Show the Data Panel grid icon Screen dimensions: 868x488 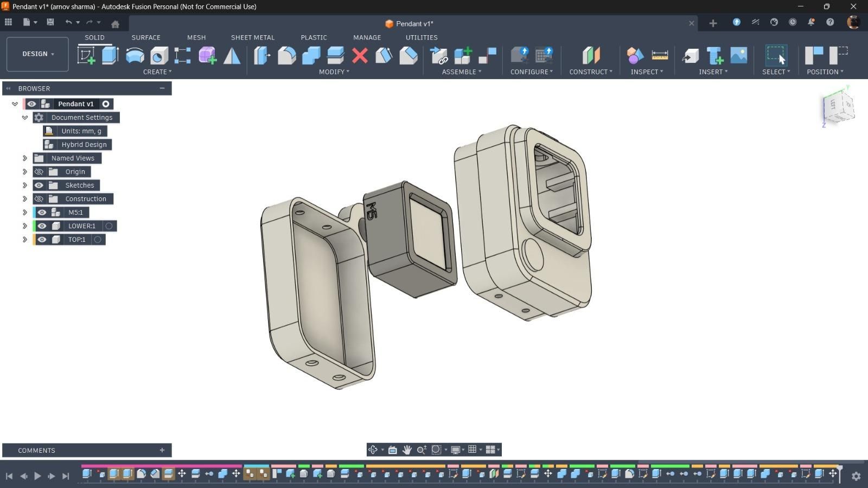(x=8, y=22)
